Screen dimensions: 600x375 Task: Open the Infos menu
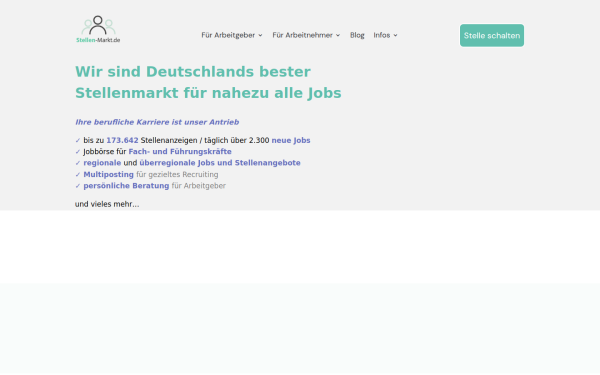tap(382, 35)
